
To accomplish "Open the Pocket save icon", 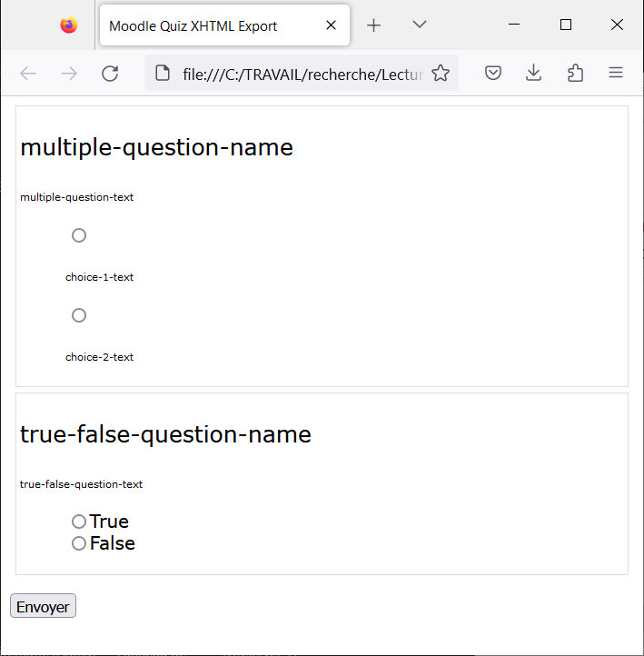I will click(493, 74).
